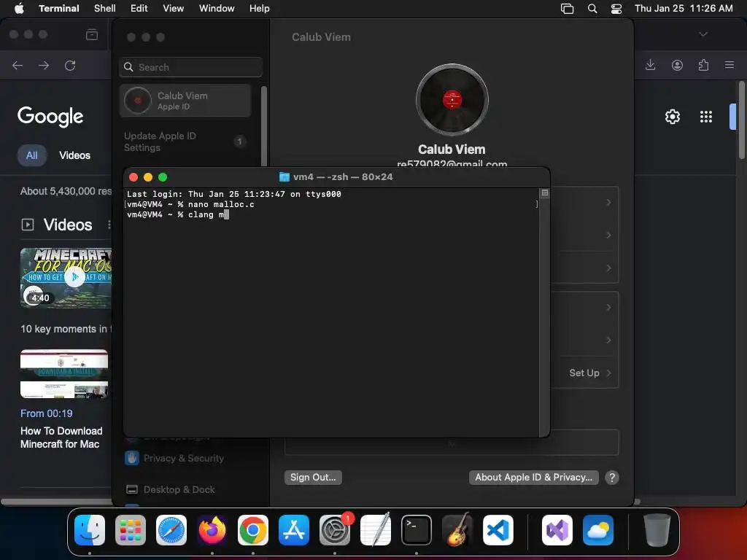This screenshot has height=560, width=747.
Task: Click the Calub Viem profile picture
Action: 452,99
